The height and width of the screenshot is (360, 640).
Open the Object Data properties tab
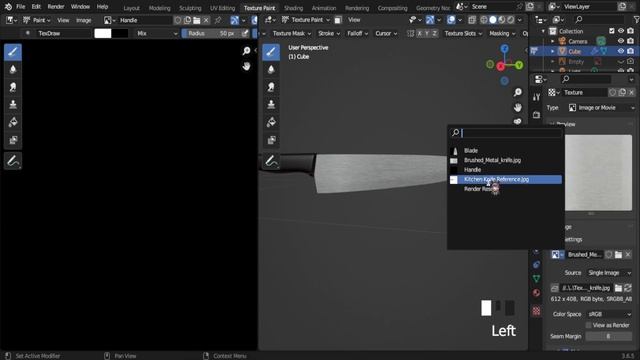tap(536, 279)
